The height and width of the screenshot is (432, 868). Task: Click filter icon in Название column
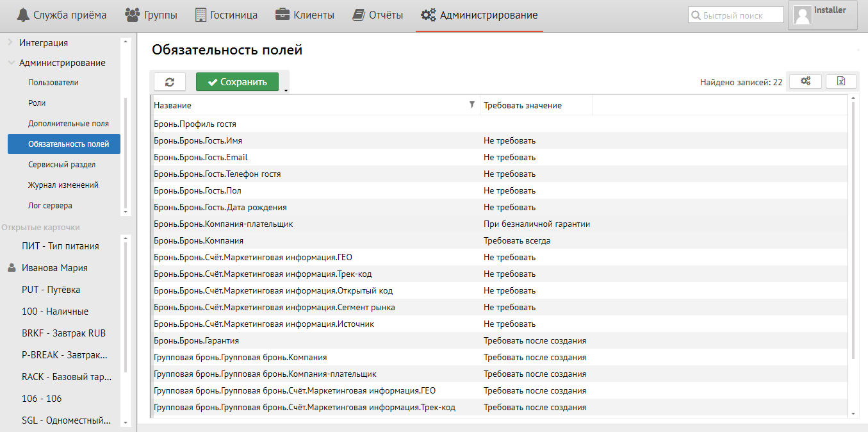click(x=472, y=105)
